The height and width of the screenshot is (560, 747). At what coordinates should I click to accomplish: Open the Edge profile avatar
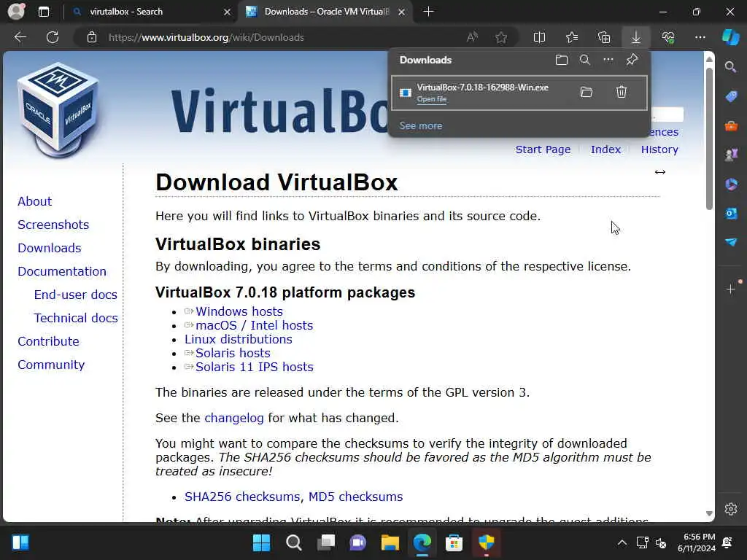click(x=16, y=12)
